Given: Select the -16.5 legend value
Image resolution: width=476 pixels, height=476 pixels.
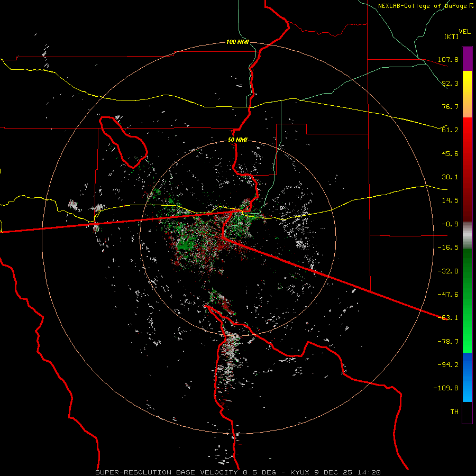Looking at the screenshot, I should point(448,248).
